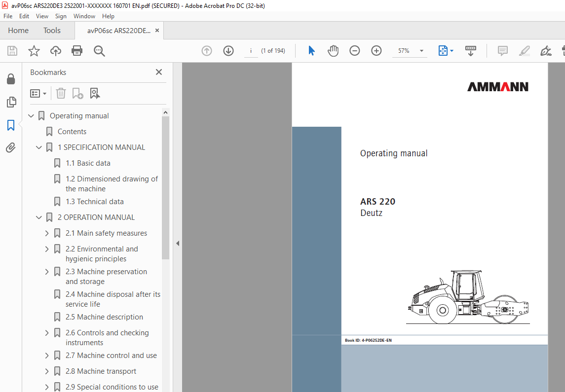Click the Fit page view icon

click(443, 51)
